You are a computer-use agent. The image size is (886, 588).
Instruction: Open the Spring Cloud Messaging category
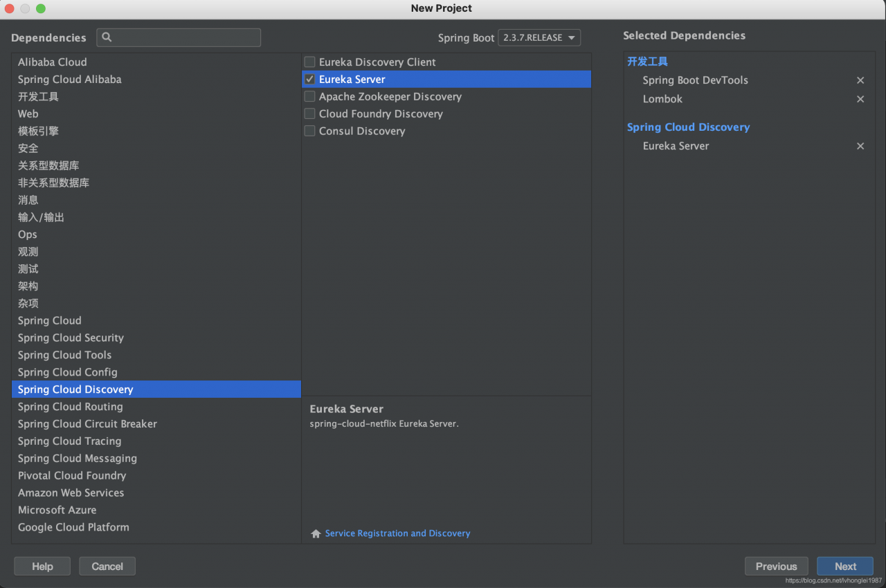coord(156,459)
